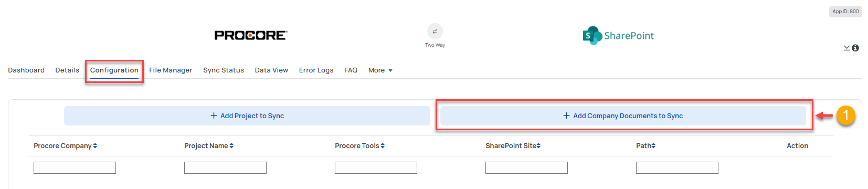The width and height of the screenshot is (868, 189).
Task: Click the info circle icon
Action: click(x=855, y=48)
